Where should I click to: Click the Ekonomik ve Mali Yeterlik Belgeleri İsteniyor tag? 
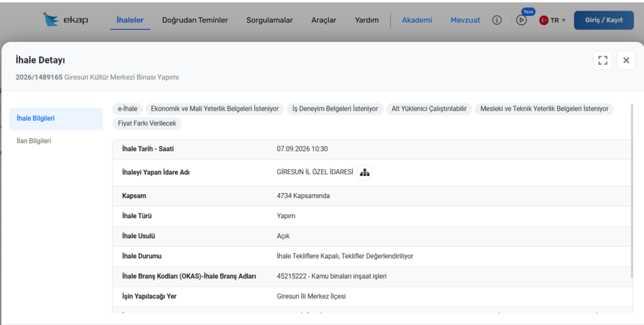click(x=215, y=109)
